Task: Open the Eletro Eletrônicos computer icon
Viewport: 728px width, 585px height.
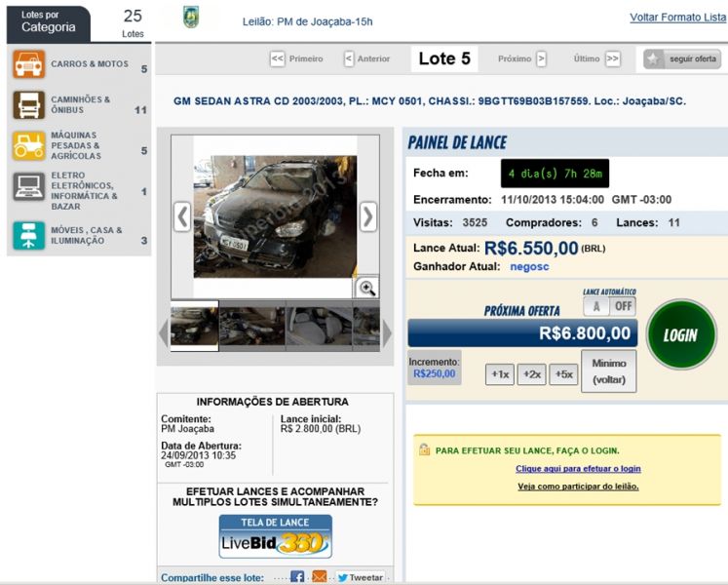Action: tap(28, 186)
